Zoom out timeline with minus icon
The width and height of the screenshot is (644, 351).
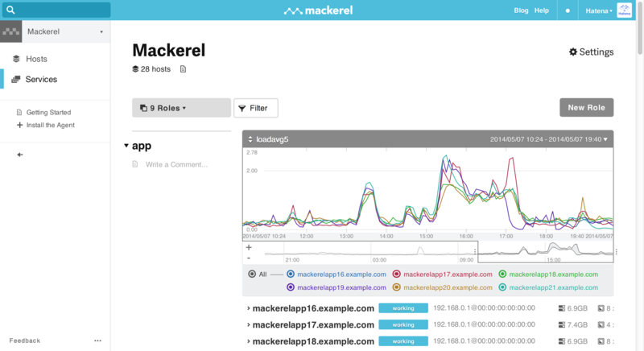click(249, 258)
